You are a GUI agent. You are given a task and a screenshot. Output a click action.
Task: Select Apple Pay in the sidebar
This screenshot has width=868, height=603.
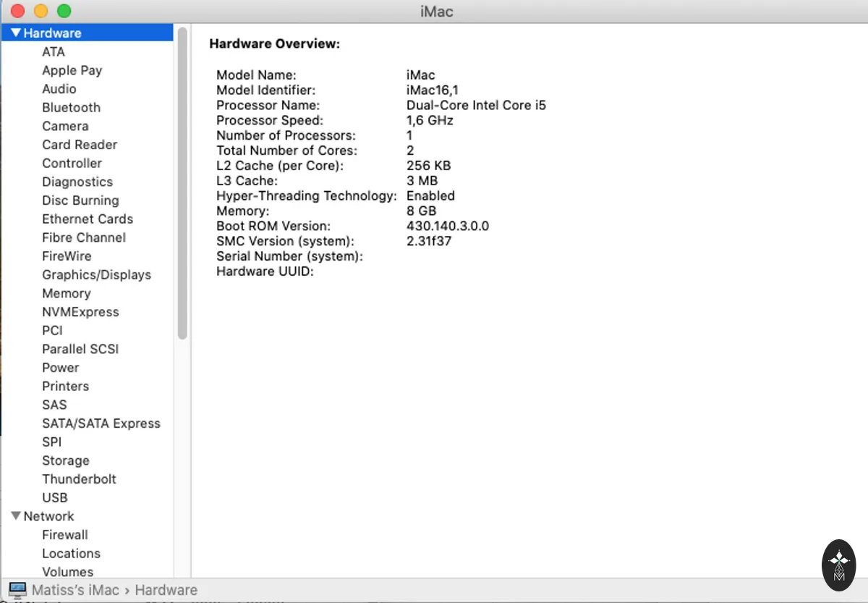point(72,70)
